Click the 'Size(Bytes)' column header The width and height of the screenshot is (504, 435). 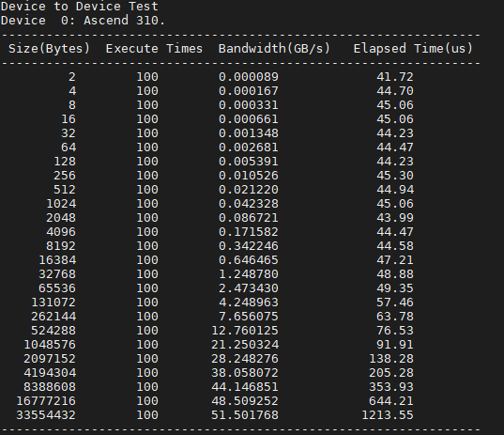click(49, 49)
